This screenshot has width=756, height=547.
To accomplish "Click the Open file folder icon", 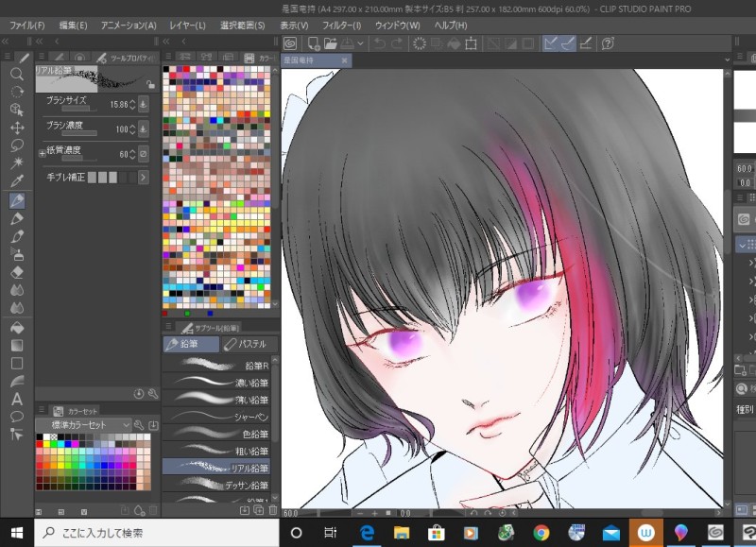I will point(330,43).
